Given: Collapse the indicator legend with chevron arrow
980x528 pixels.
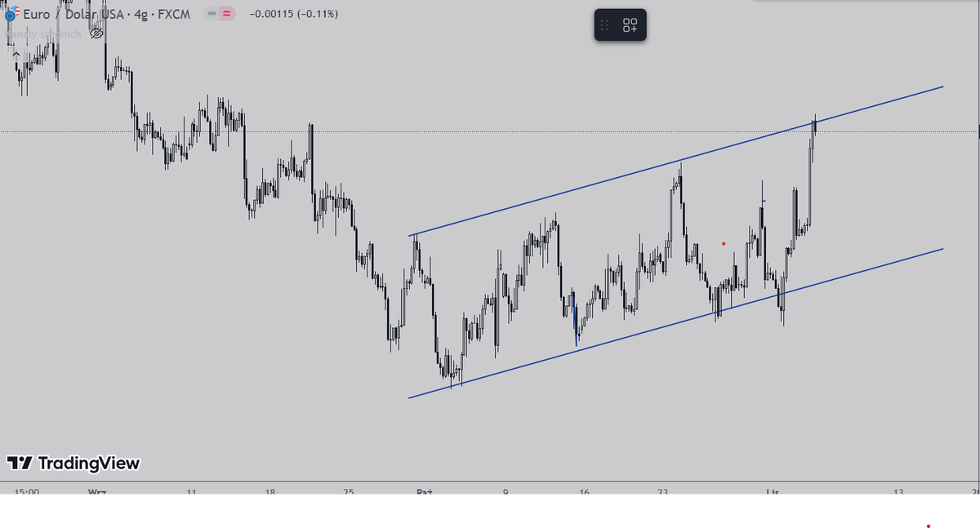Looking at the screenshot, I should click(x=16, y=53).
